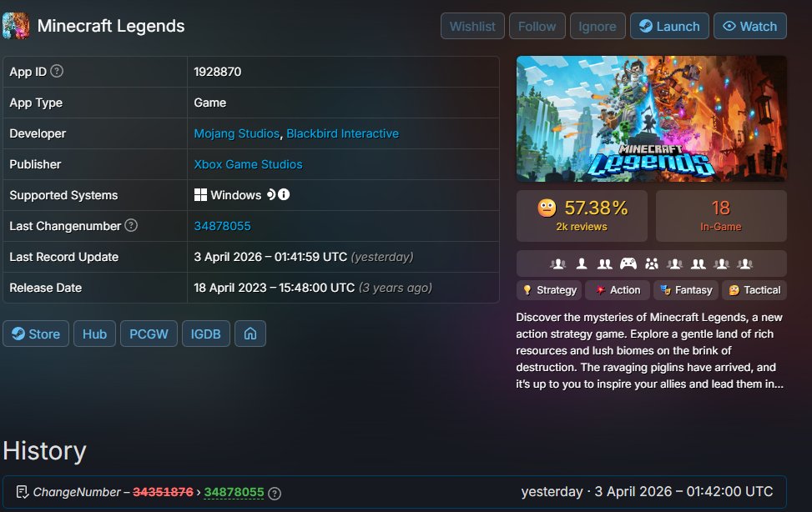Viewport: 812px width, 512px height.
Task: Click the App ID value 1928870
Action: point(218,72)
